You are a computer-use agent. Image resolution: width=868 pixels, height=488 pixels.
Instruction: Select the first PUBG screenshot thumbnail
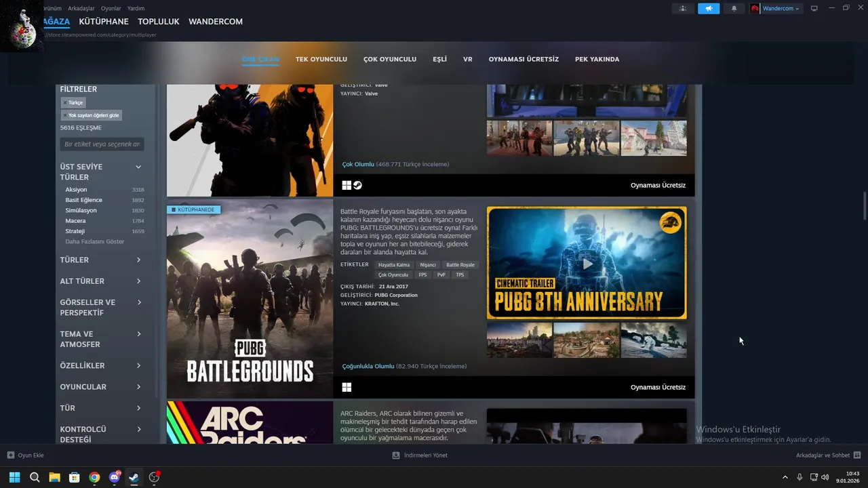[519, 340]
